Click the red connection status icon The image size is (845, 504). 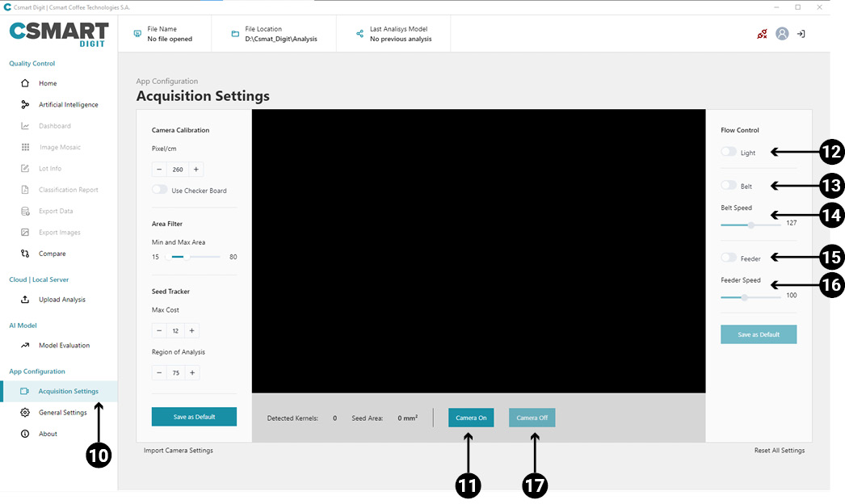tap(761, 34)
